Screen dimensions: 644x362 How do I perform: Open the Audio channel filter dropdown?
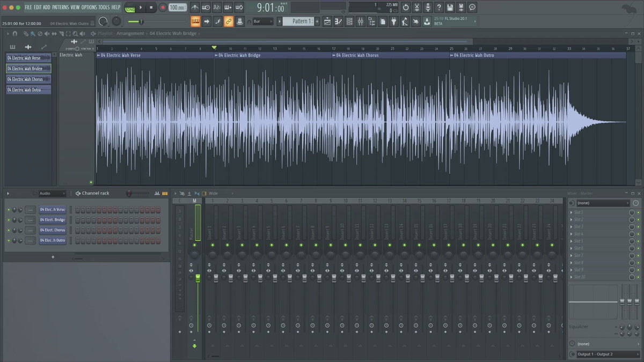52,193
